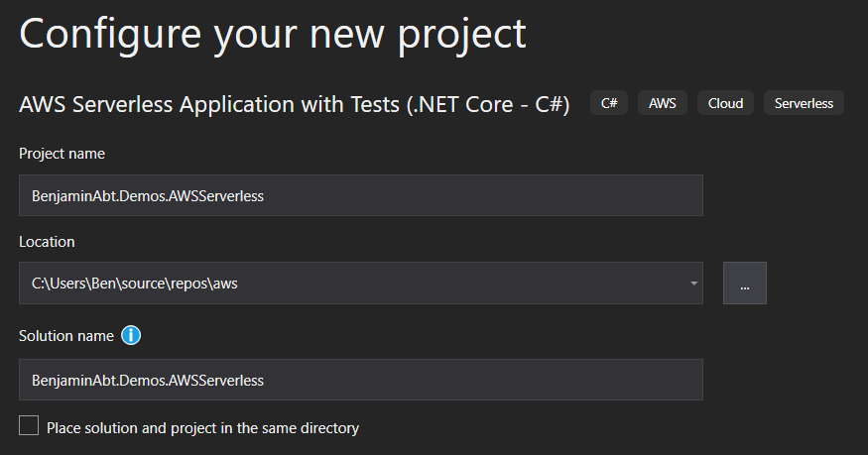Click the Location label

pos(47,242)
